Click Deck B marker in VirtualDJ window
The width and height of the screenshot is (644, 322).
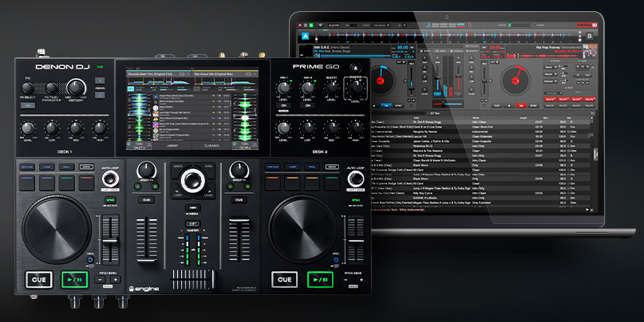(590, 36)
